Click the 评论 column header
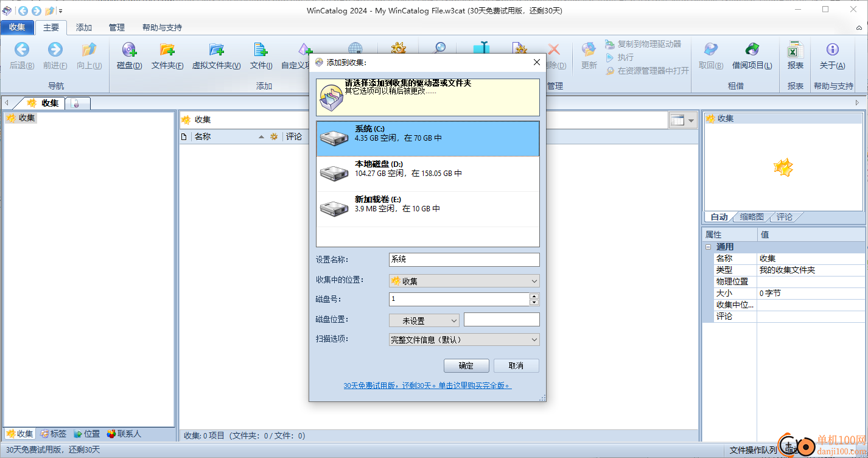868x458 pixels. point(294,136)
